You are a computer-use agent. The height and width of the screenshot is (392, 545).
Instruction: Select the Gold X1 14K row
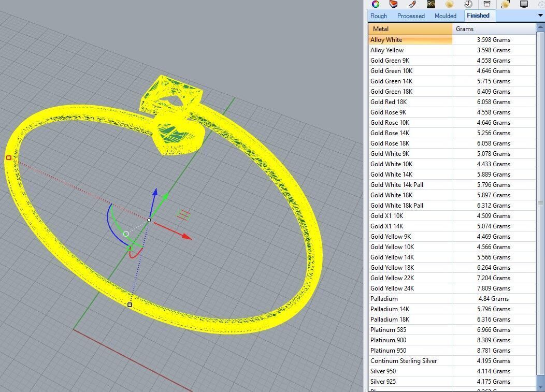(x=452, y=226)
